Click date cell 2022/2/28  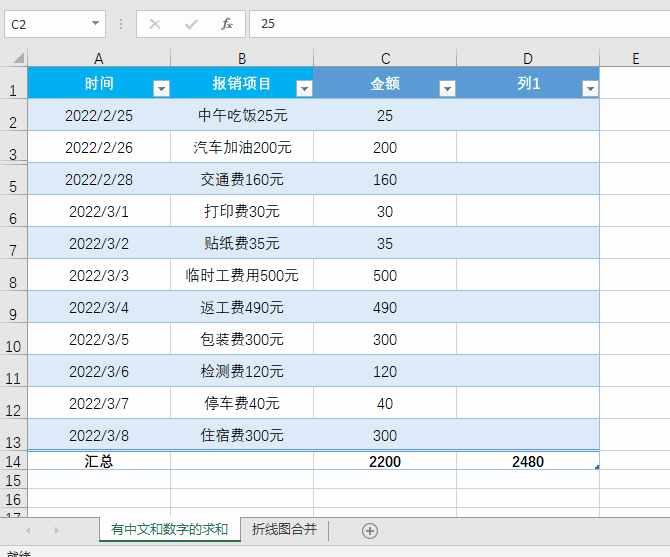[x=99, y=179]
